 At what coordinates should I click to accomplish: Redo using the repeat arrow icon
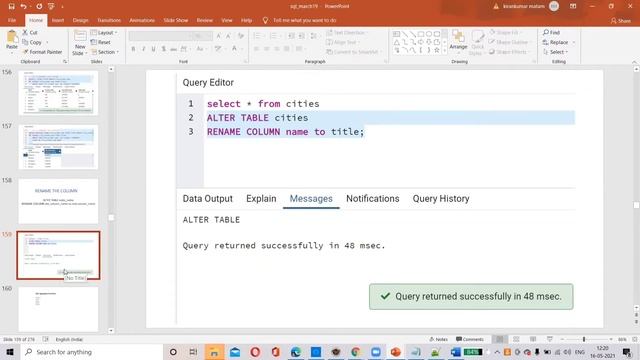pyautogui.click(x=39, y=6)
